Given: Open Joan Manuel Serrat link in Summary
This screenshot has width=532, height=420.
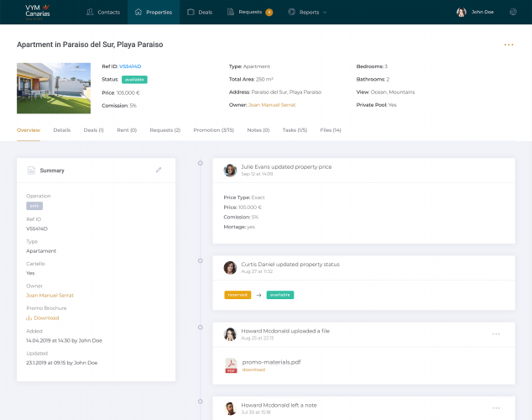Looking at the screenshot, I should (50, 296).
